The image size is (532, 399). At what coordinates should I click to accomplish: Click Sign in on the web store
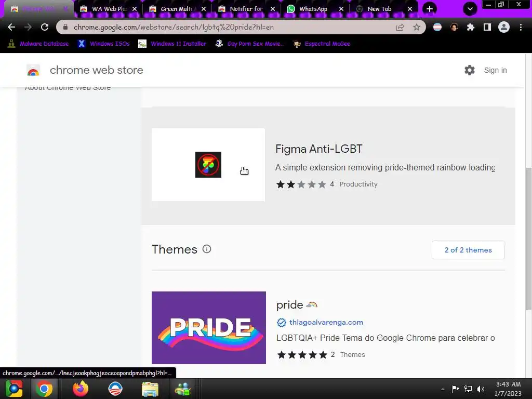[x=495, y=70]
